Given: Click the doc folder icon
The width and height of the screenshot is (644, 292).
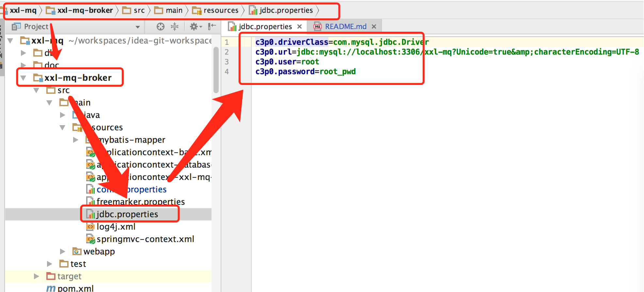Looking at the screenshot, I should (38, 65).
